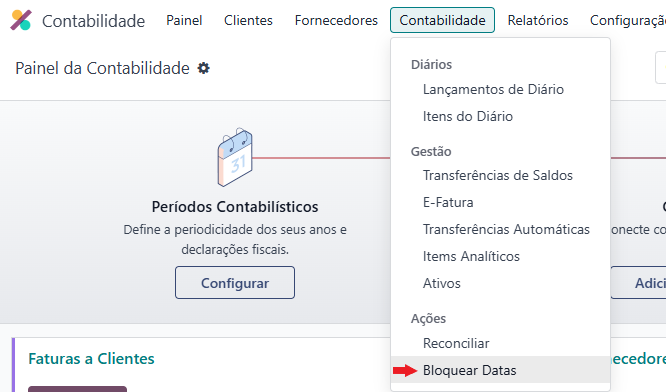Click the Configurar button
Viewport: 666px width, 392px height.
[x=235, y=283]
